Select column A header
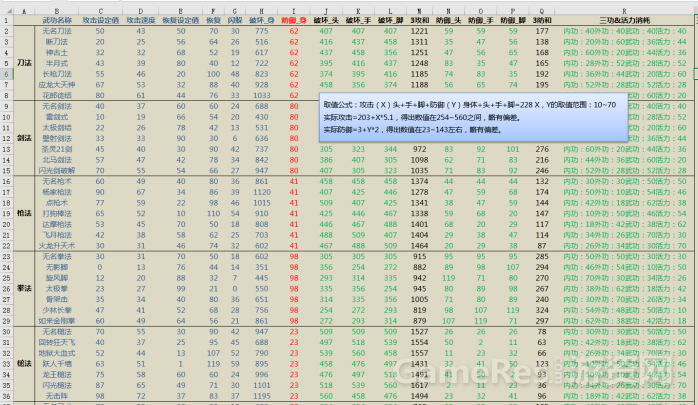Screen dimensions: 698x405 tap(24, 11)
